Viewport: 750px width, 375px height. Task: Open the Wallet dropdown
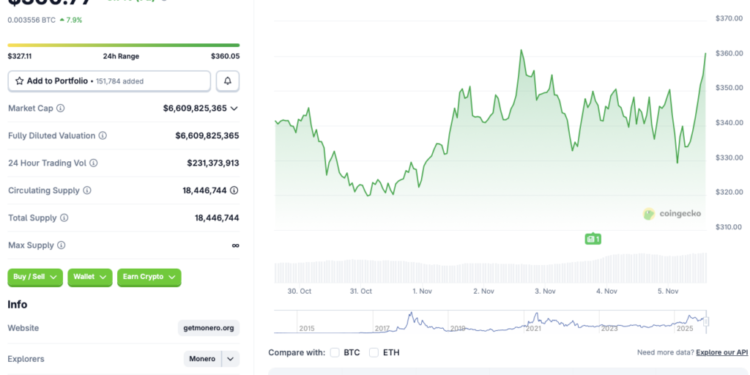click(90, 277)
